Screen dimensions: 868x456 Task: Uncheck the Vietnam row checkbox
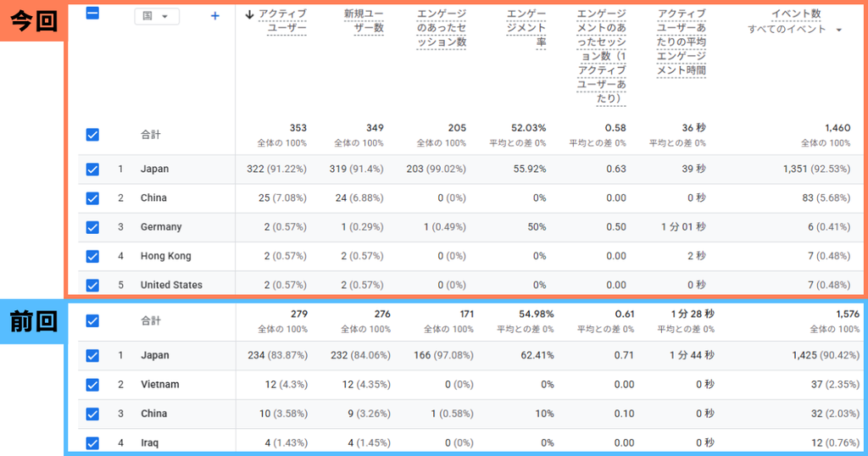point(93,385)
